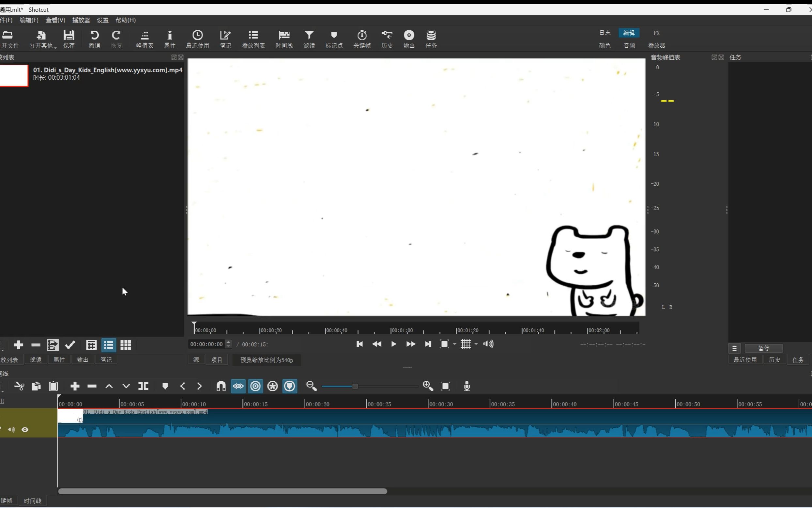The height and width of the screenshot is (508, 812).
Task: Click the scissors cut icon in timeline toolbar
Action: 19,386
